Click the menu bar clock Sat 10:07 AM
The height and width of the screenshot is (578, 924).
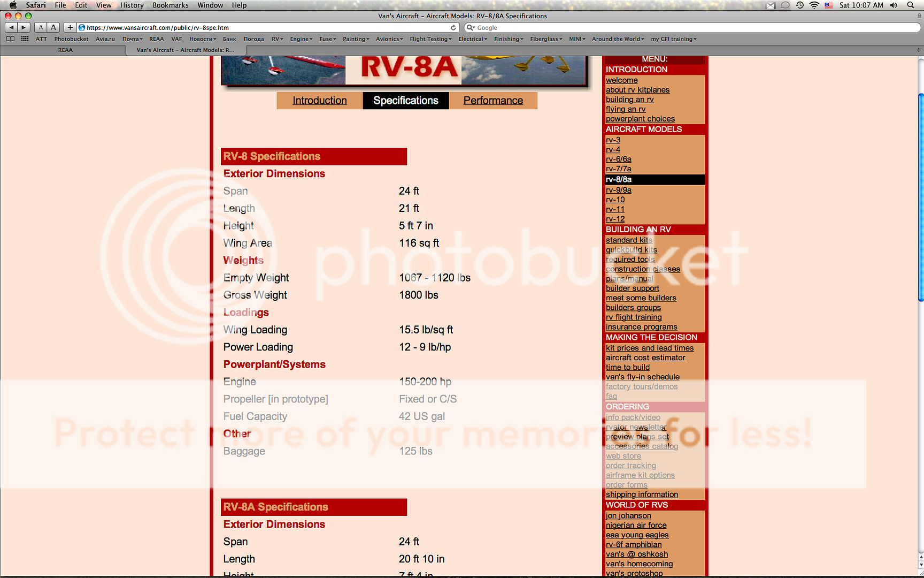pos(861,5)
